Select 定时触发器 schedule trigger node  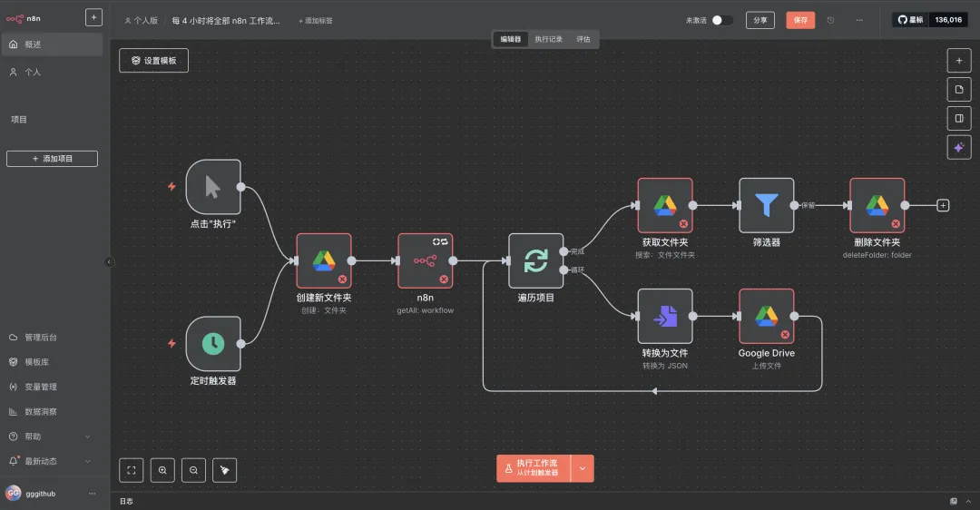[213, 344]
